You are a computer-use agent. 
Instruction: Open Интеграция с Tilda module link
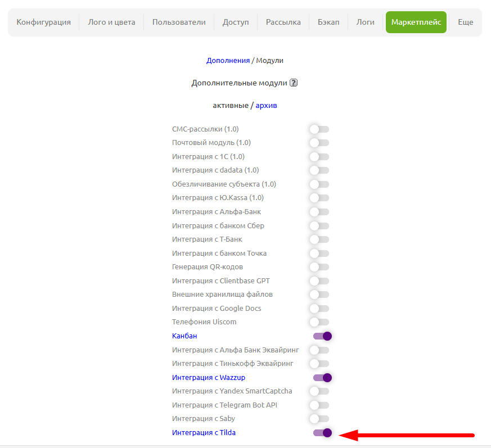coord(204,433)
